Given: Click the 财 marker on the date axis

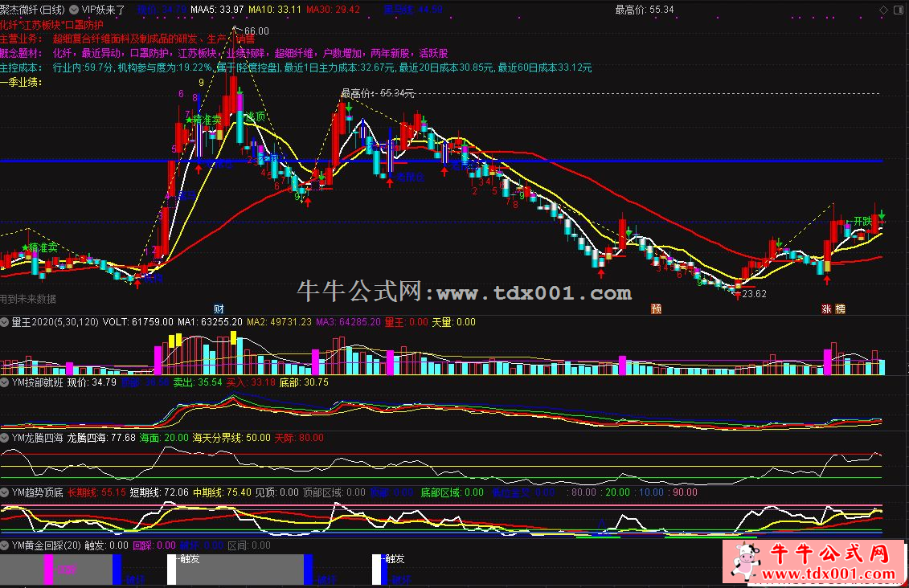Looking at the screenshot, I should [x=219, y=308].
